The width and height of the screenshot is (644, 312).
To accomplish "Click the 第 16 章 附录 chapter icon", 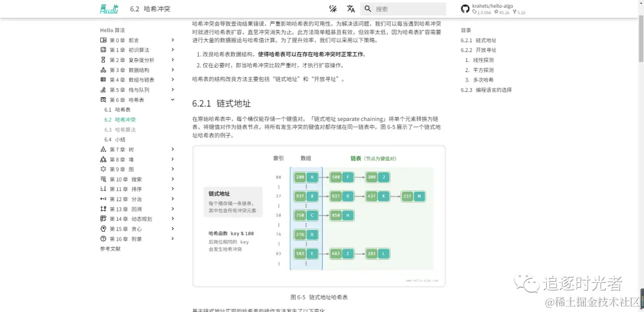I will point(103,239).
